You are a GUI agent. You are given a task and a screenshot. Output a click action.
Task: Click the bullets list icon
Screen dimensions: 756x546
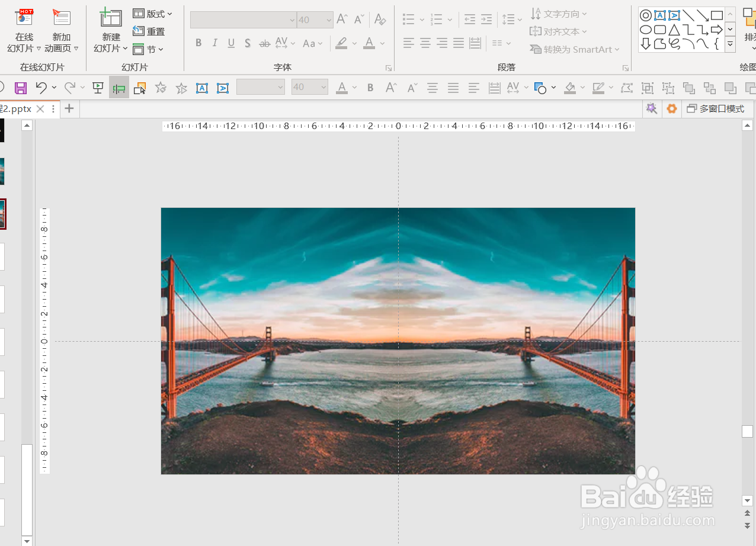pos(409,20)
